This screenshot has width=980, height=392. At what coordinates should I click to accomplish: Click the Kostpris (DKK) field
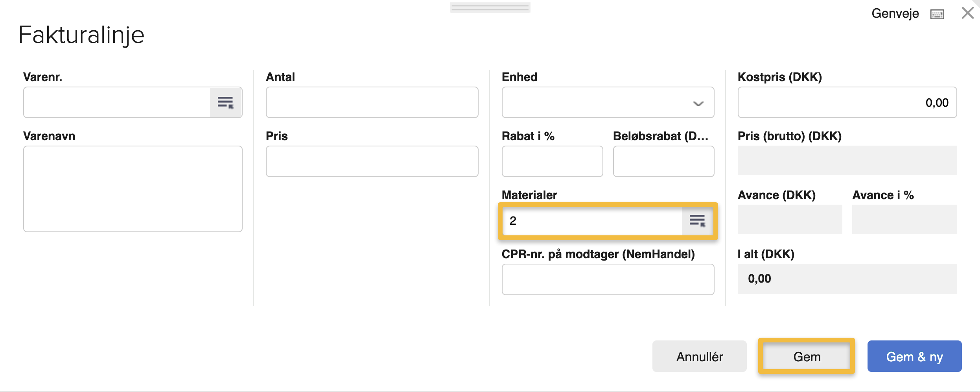point(847,103)
